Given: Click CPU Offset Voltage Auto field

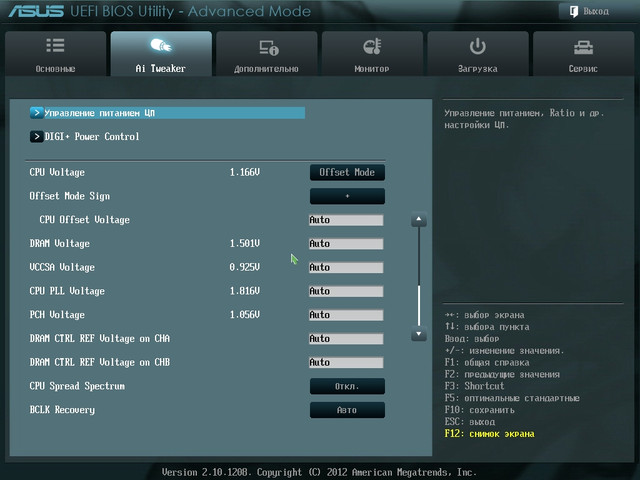Looking at the screenshot, I should (346, 220).
